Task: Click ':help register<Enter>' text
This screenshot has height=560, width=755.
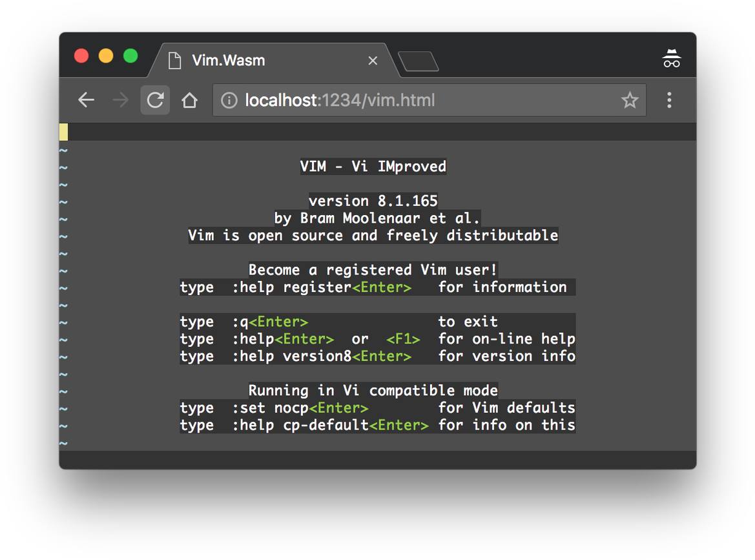Action: pos(322,287)
